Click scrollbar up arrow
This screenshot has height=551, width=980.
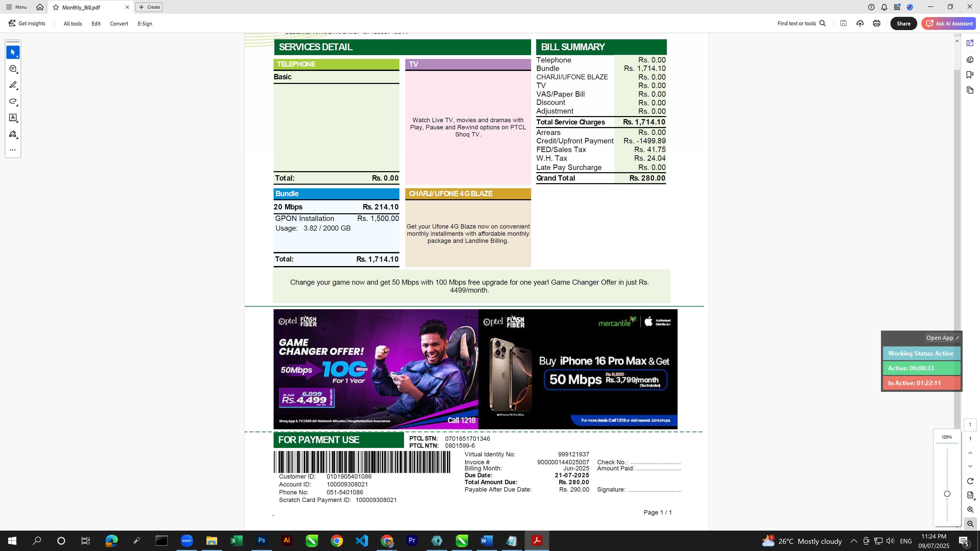(957, 41)
